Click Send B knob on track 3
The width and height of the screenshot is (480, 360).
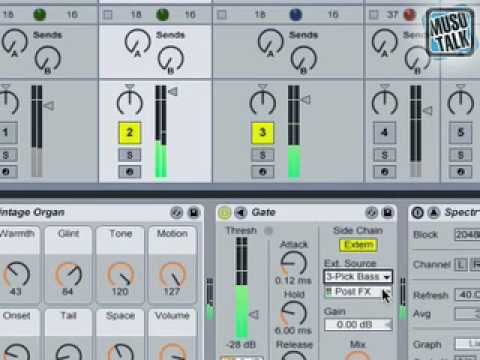[x=303, y=60]
